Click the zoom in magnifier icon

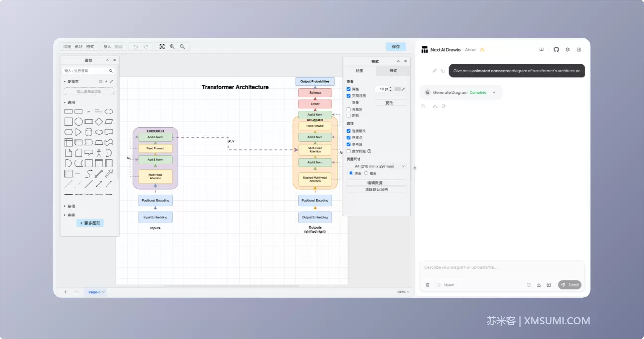(172, 46)
